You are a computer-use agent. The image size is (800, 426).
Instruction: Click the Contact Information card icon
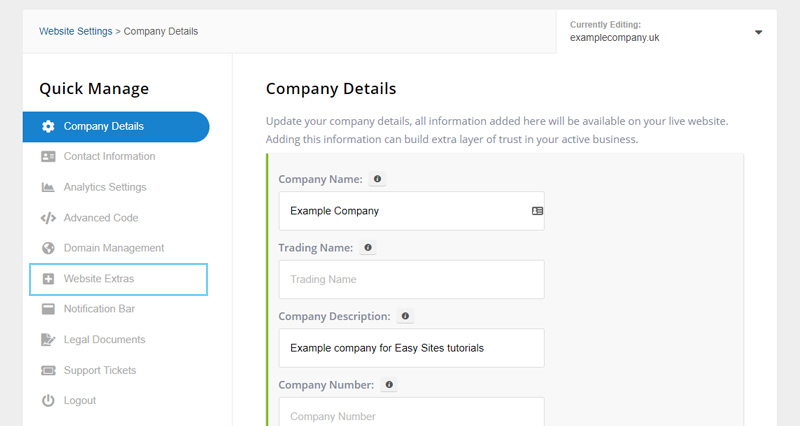tap(48, 157)
